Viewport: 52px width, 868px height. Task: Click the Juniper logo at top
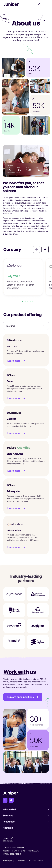click(11, 4)
